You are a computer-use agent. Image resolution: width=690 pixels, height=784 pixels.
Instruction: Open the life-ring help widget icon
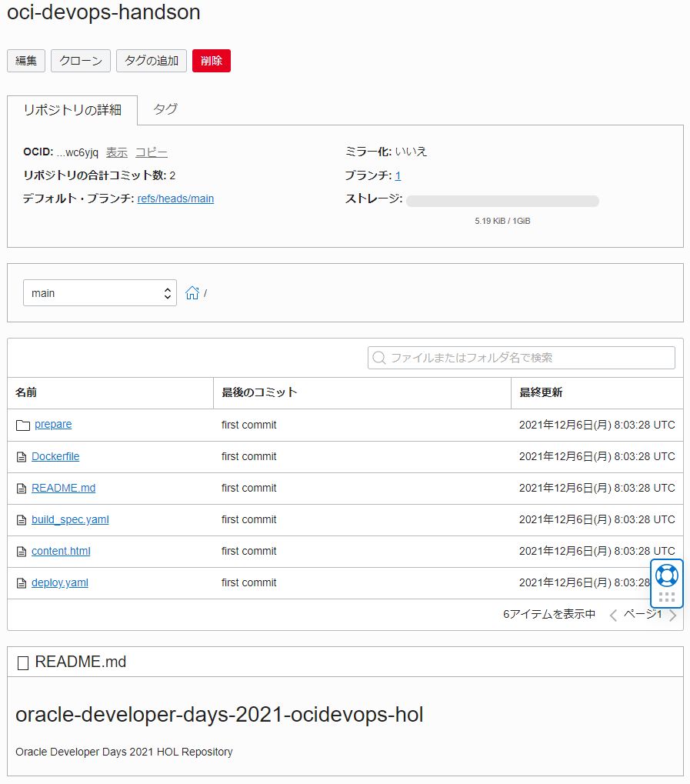pyautogui.click(x=666, y=575)
